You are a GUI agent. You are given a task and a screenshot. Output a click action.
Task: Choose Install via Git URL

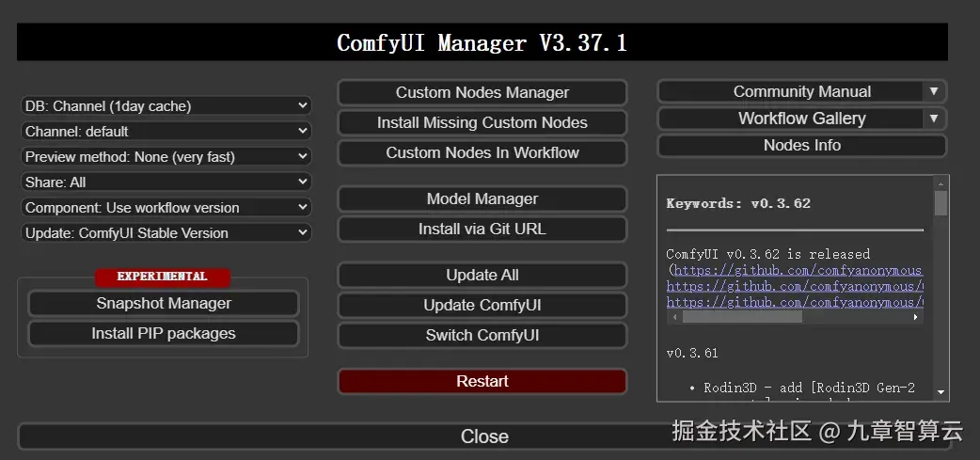click(482, 229)
